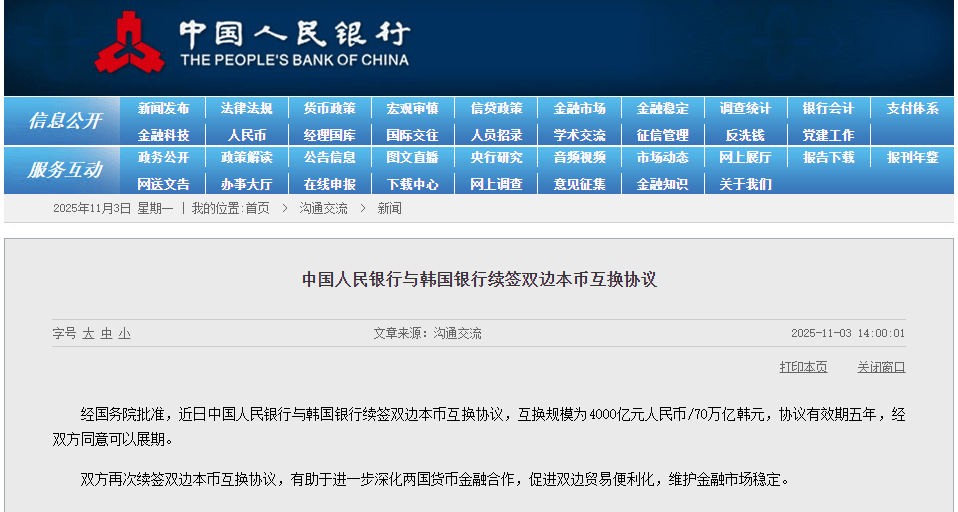Screen dimensions: 958x512
Task: Go to 金融市场 section
Action: [x=579, y=109]
